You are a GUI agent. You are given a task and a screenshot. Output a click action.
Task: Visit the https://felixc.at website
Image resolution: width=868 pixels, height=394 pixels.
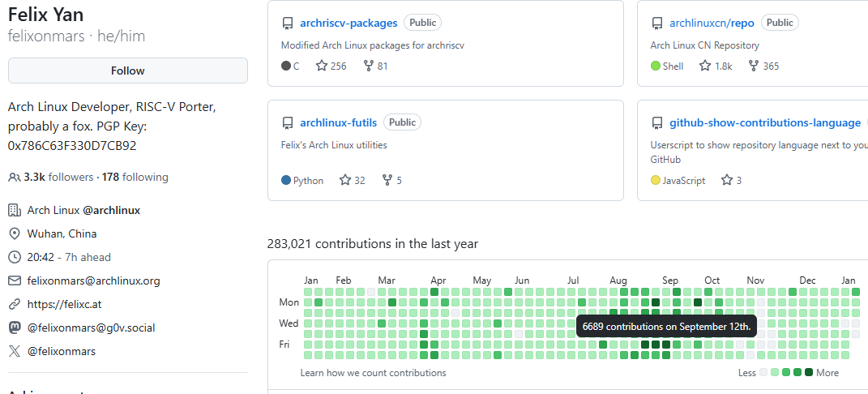(x=64, y=304)
